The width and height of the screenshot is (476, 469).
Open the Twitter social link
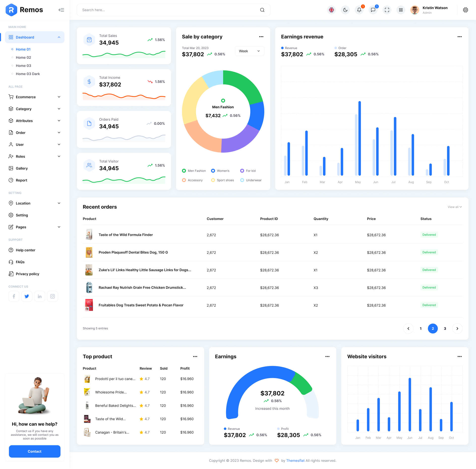click(27, 296)
